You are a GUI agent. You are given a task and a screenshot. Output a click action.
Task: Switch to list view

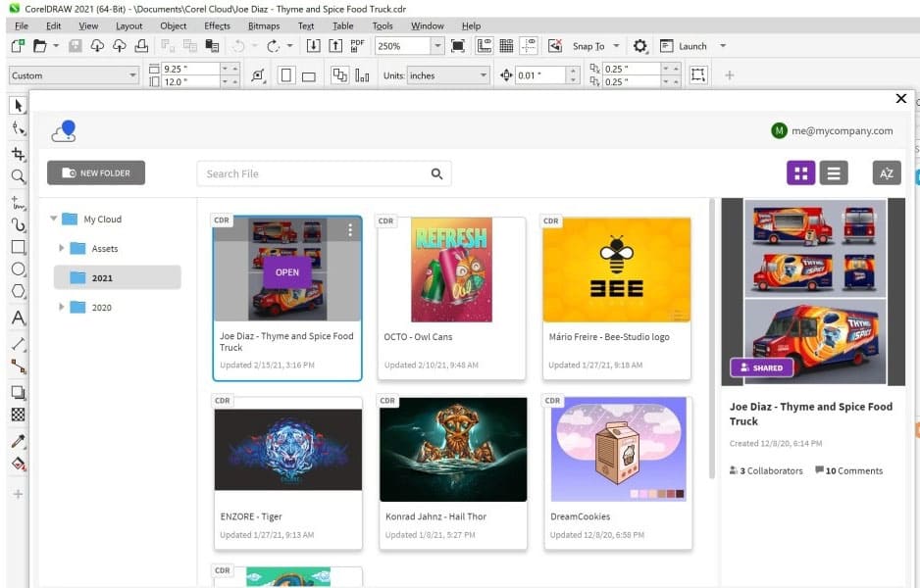[834, 172]
